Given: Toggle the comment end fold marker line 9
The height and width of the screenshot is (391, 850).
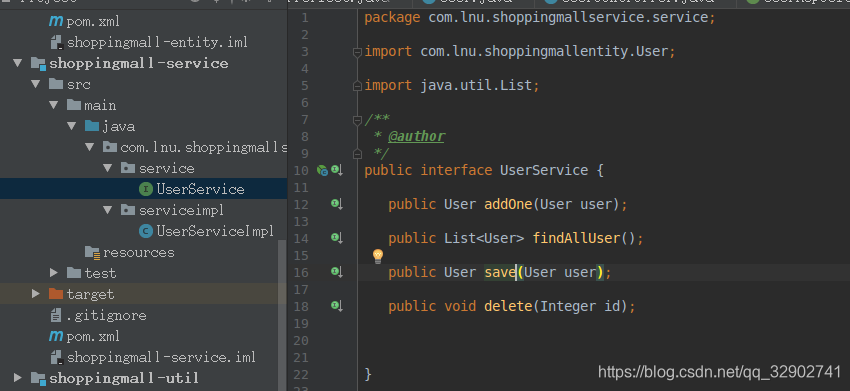Looking at the screenshot, I should [357, 153].
